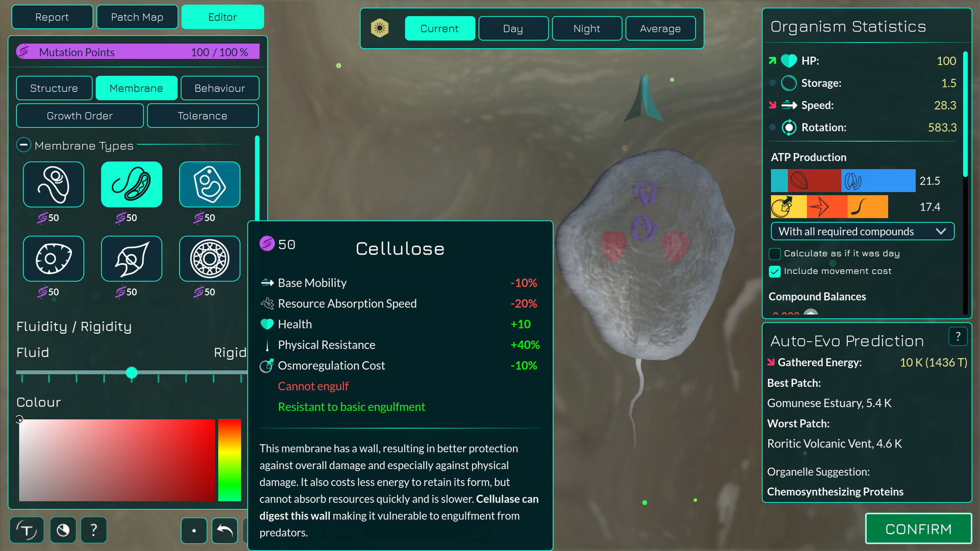Select the Calcium Carbonate membrane icon

click(x=131, y=258)
